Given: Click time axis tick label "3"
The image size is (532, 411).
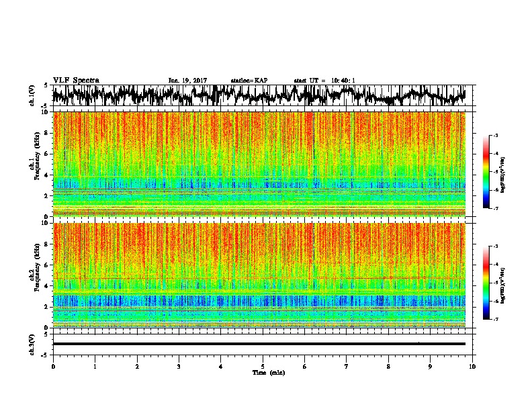Looking at the screenshot, I should 179,367.
